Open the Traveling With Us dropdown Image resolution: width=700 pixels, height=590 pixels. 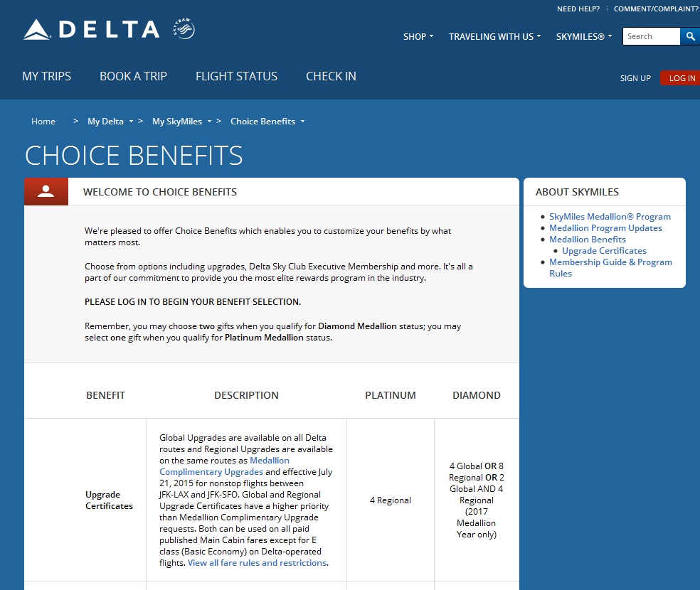494,36
